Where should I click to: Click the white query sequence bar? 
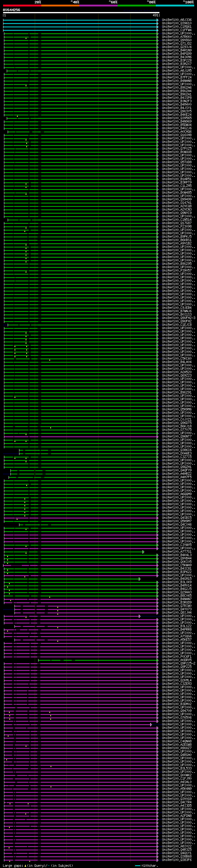click(x=81, y=13)
